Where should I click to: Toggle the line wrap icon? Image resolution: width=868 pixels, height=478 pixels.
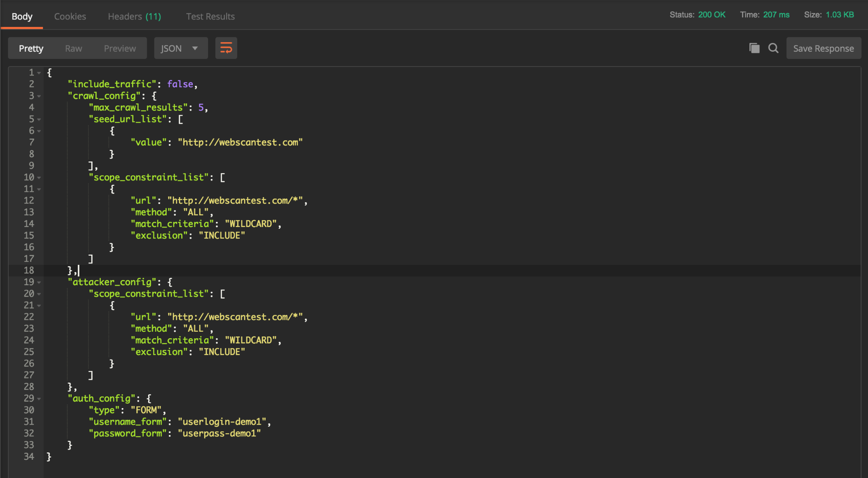(226, 48)
